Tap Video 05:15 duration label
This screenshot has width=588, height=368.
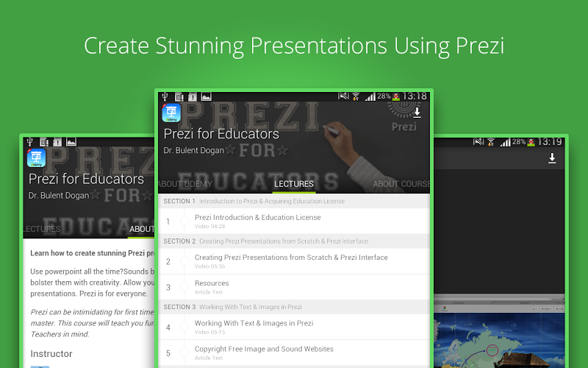click(209, 333)
